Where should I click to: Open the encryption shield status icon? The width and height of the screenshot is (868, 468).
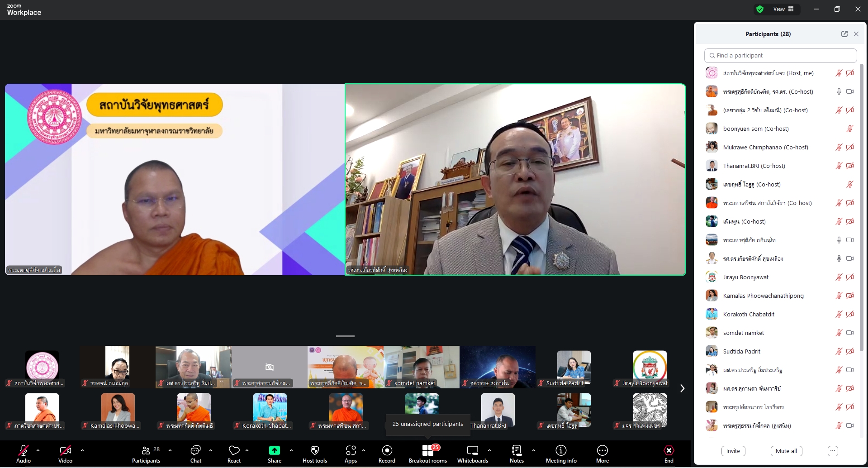[760, 9]
